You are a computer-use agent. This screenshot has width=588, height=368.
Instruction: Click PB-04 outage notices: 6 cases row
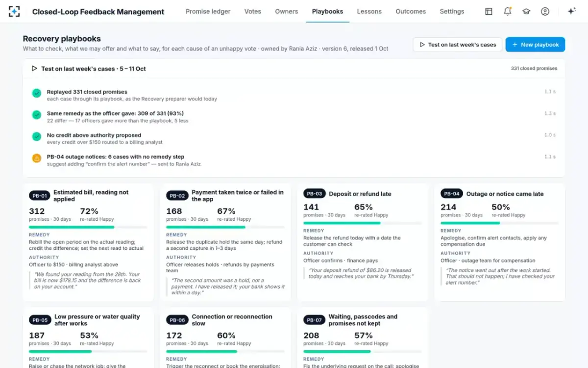pos(294,160)
